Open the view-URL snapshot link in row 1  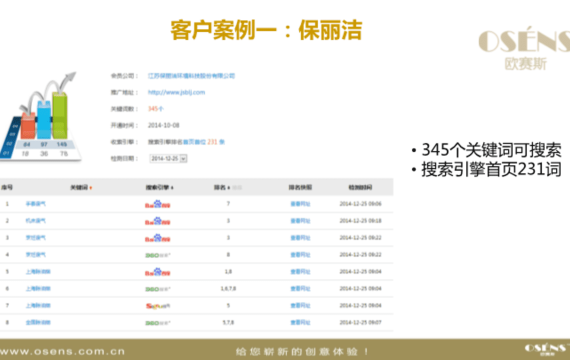click(x=300, y=204)
